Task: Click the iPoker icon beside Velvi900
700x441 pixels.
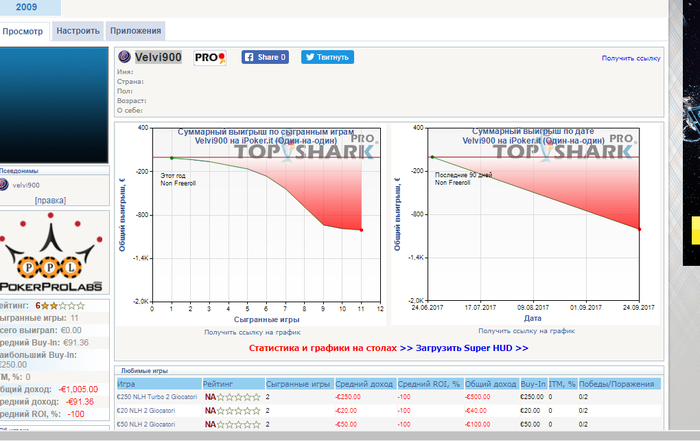Action: (x=124, y=57)
